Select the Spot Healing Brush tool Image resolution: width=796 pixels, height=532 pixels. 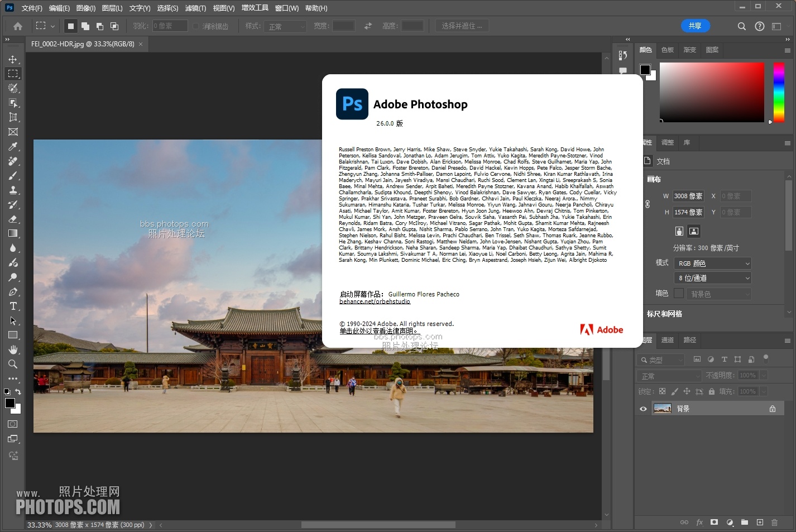click(x=13, y=161)
